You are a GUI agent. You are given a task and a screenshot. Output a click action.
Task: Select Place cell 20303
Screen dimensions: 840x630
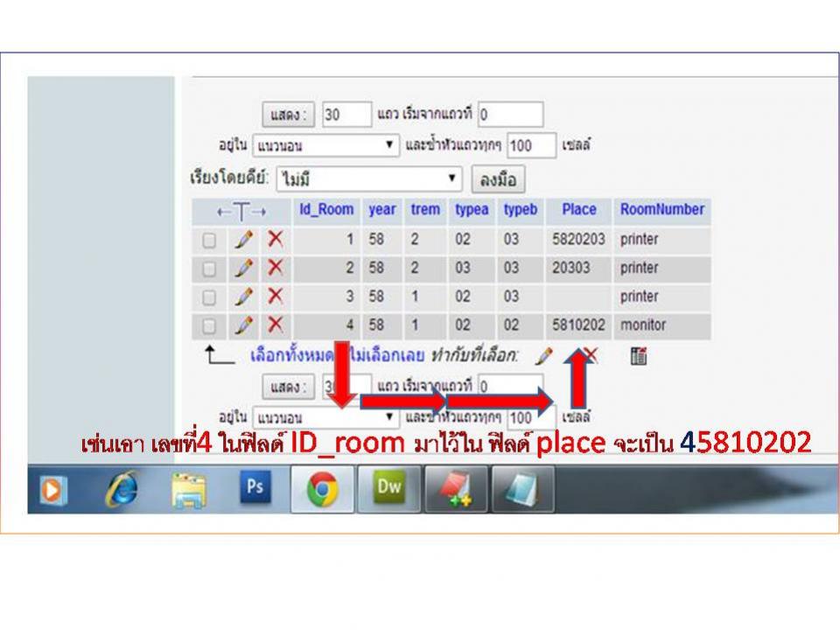pos(578,268)
